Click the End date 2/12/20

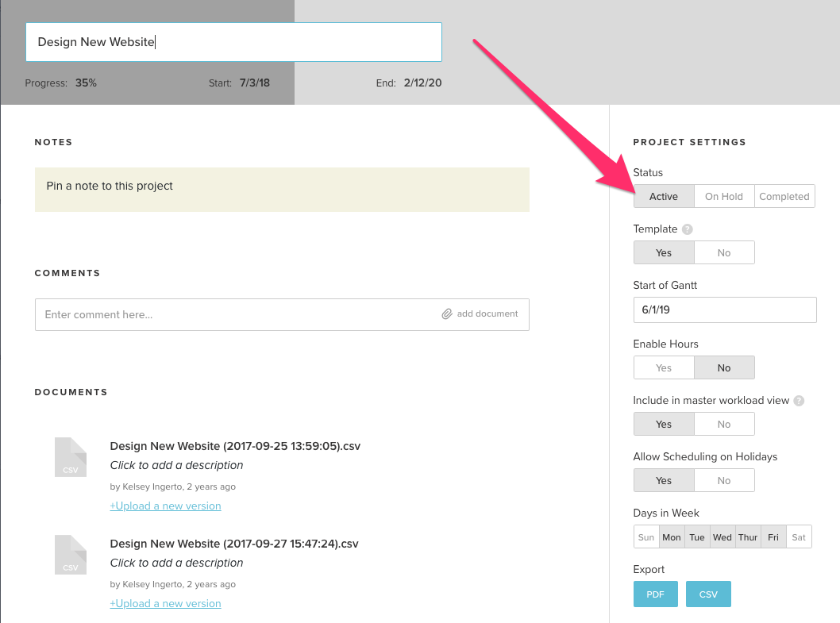click(422, 83)
